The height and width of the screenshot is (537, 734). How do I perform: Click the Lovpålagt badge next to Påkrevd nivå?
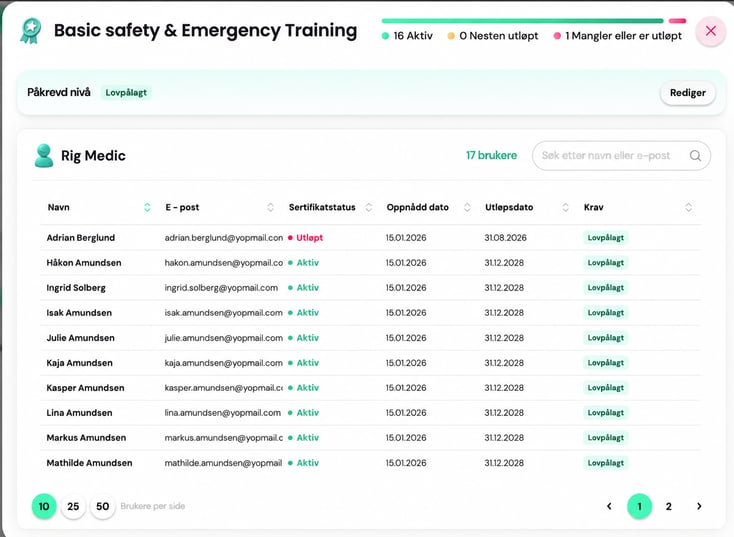126,92
